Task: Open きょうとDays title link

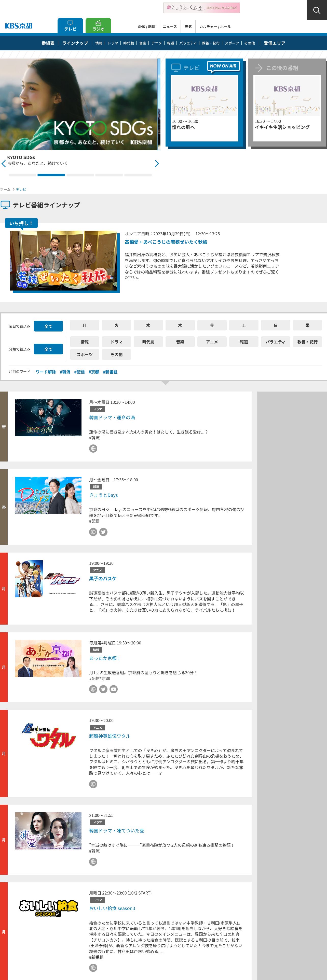Action: [104, 495]
